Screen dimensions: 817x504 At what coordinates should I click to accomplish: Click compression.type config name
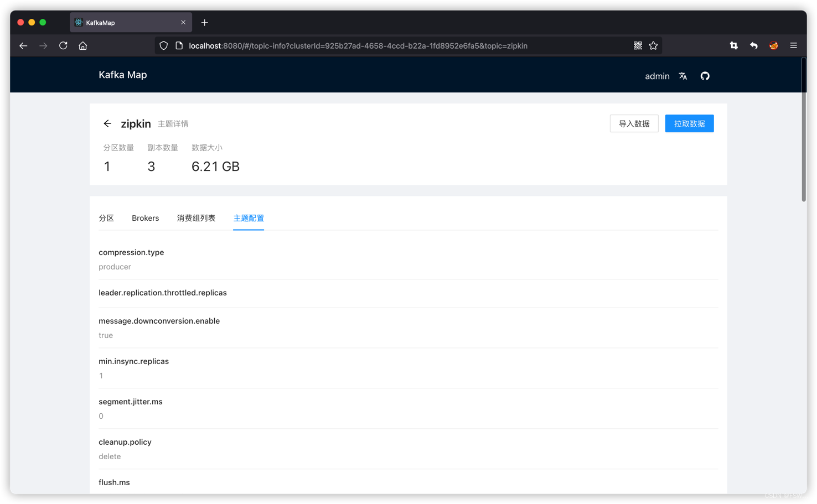[131, 252]
